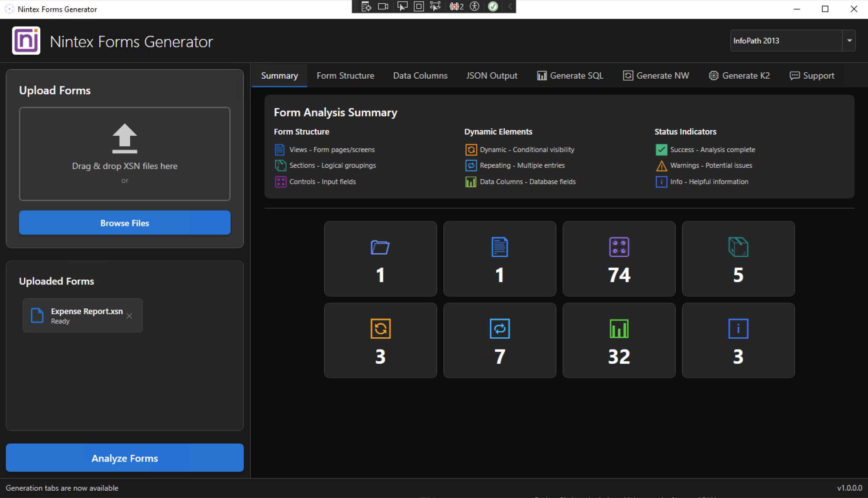Screen dimensions: 868x498
Task: Click the purple controls count tile showing 74
Action: (619, 259)
